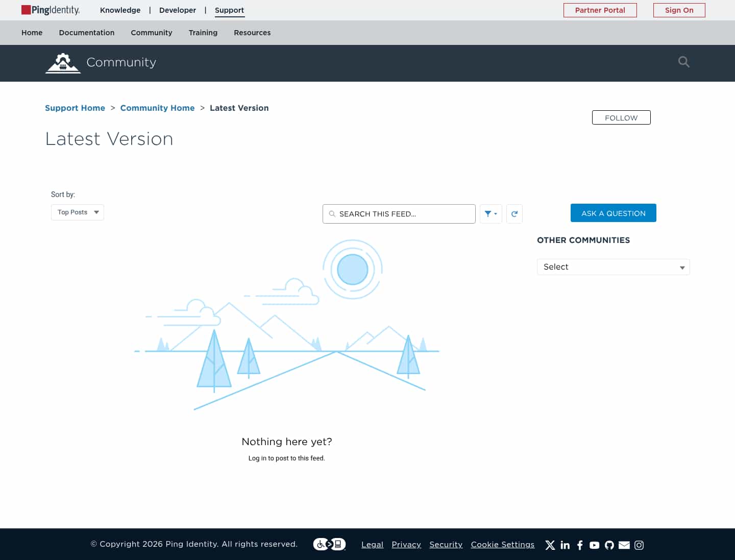Screen dimensions: 735x560
Task: Select the Knowledge top menu item
Action: pyautogui.click(x=120, y=10)
